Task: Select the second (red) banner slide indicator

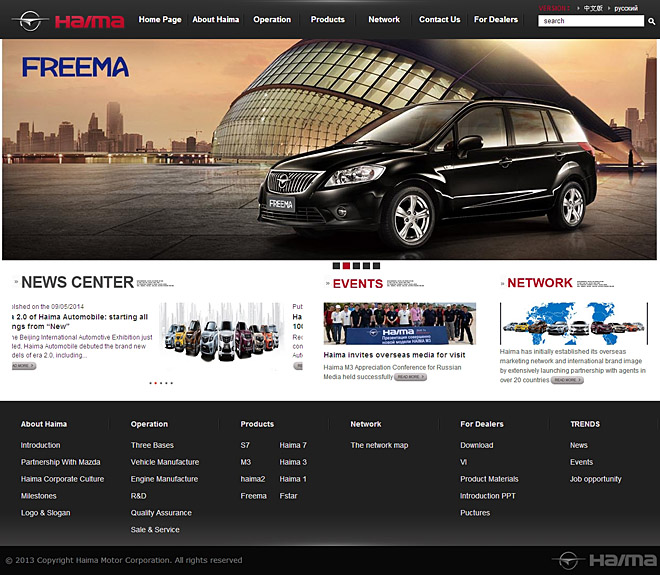Action: click(x=346, y=266)
